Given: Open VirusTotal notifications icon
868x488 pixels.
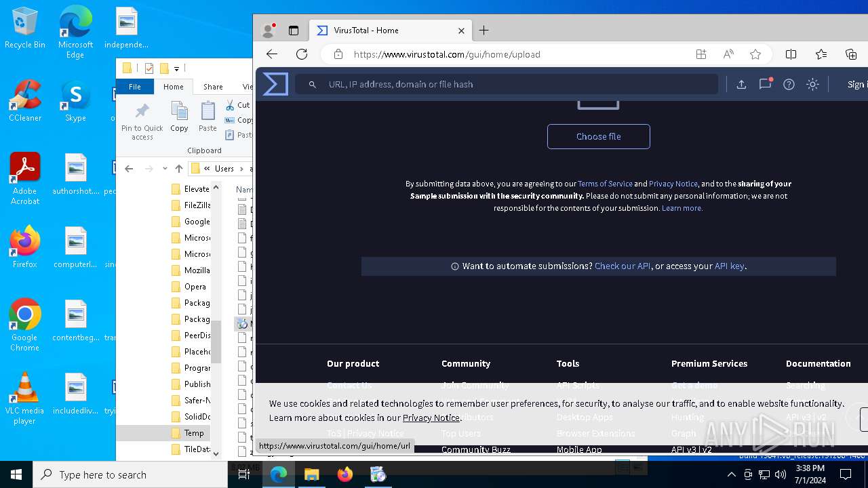Looking at the screenshot, I should [766, 84].
